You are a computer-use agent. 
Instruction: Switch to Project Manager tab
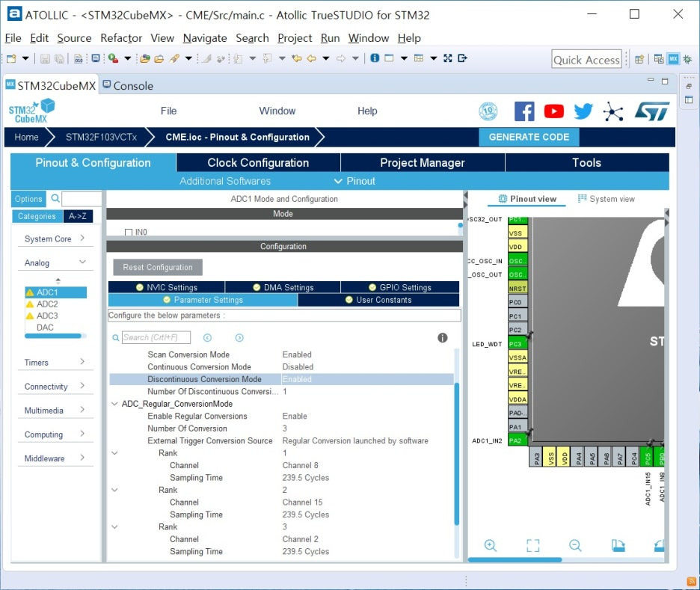coord(423,163)
